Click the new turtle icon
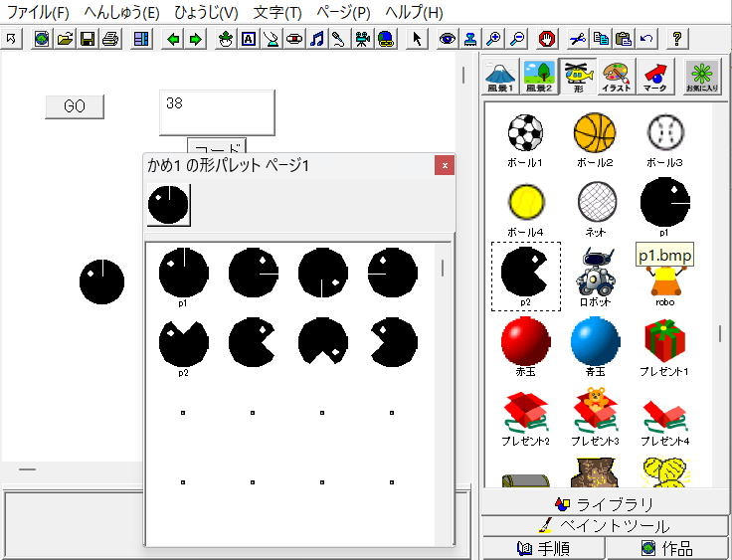This screenshot has width=732, height=560. point(226,39)
